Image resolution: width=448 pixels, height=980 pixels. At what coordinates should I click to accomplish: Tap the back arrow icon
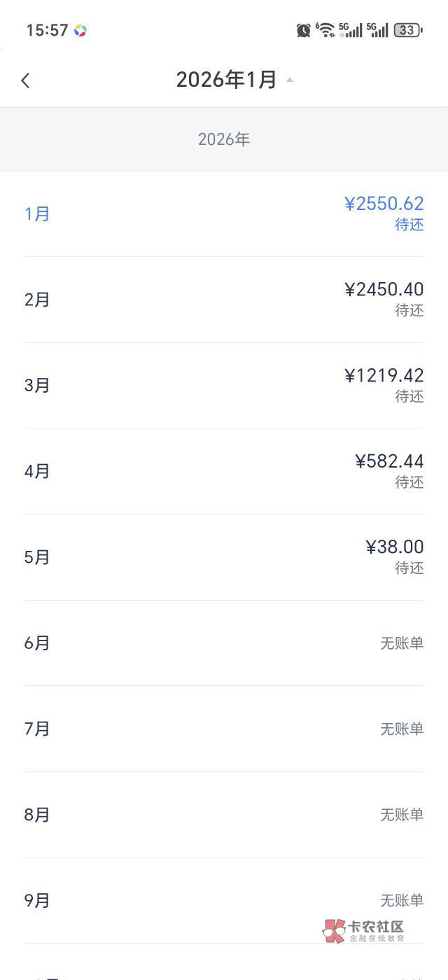coord(26,80)
